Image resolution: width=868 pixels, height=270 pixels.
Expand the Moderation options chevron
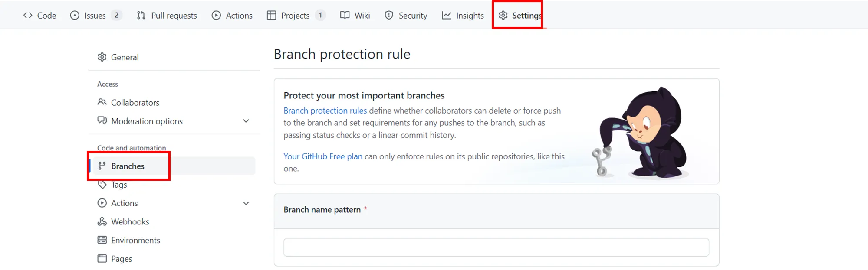click(x=246, y=121)
